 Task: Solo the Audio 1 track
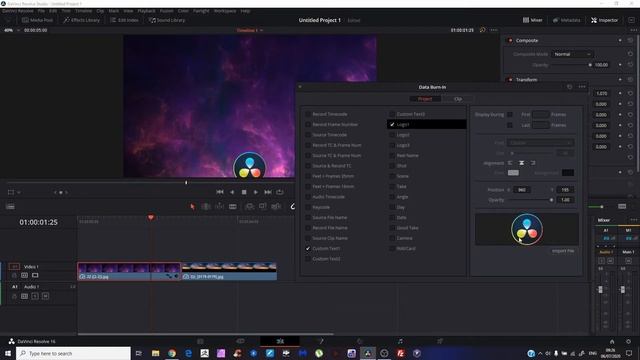pyautogui.click(x=35, y=296)
